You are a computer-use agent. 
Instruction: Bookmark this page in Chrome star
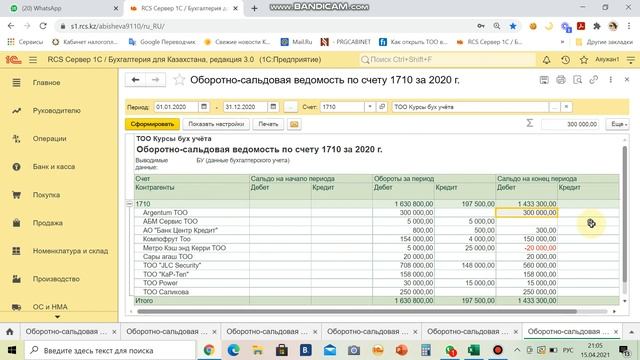point(513,26)
